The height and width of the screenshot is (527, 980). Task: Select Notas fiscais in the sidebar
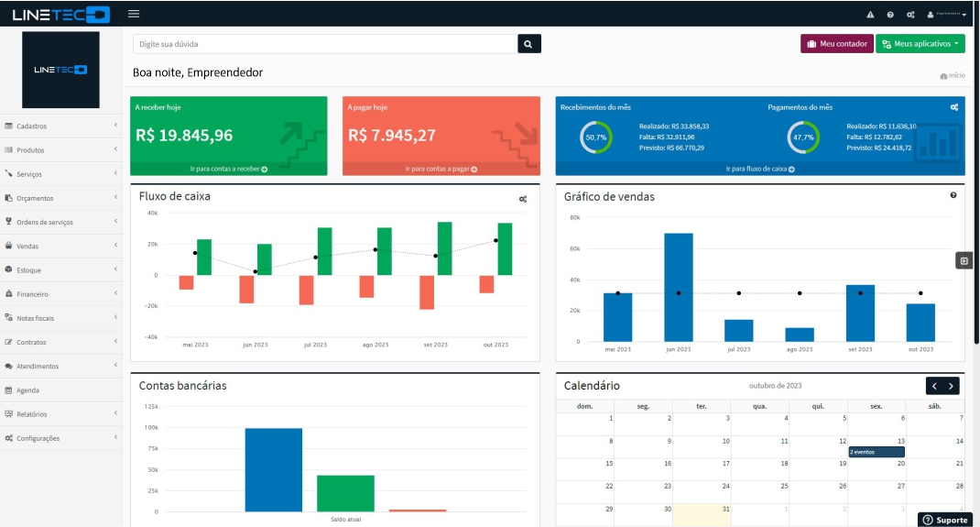pyautogui.click(x=60, y=318)
